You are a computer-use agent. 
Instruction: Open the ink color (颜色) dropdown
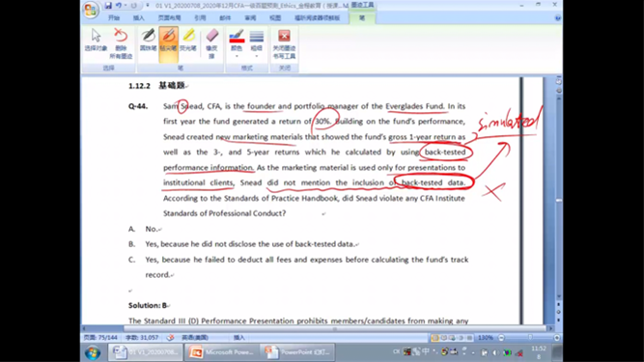(x=237, y=43)
